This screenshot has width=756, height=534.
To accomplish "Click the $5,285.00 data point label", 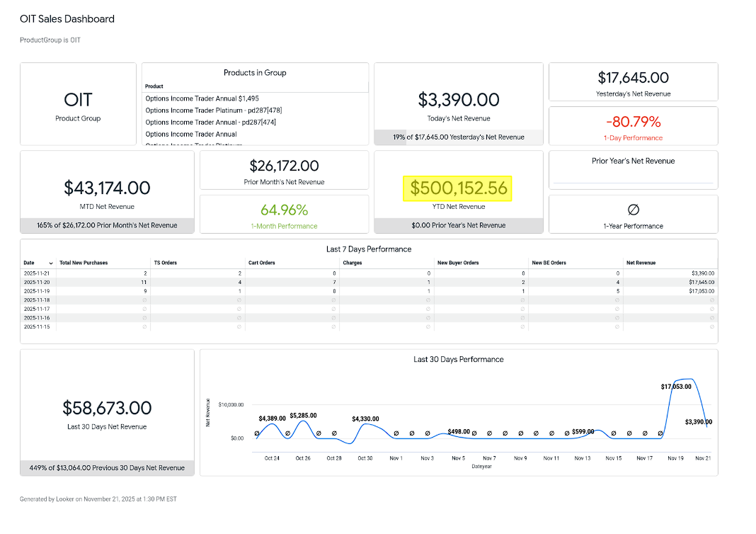I will [303, 416].
